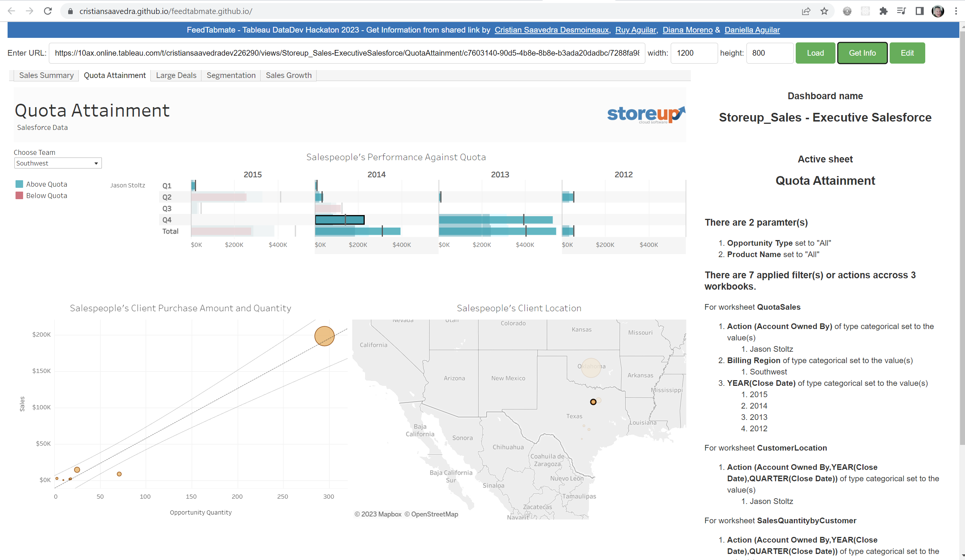Click the Above Quota legend swatch
The width and height of the screenshot is (965, 560).
click(x=19, y=184)
